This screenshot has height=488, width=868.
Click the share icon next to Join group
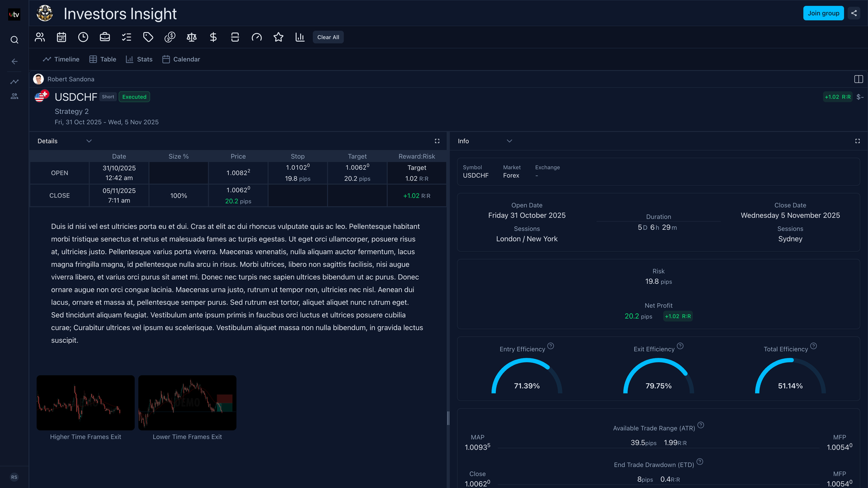coord(854,14)
